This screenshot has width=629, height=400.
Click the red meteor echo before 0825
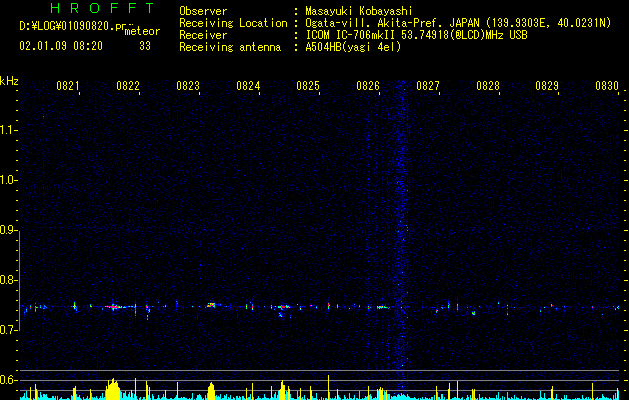(282, 307)
